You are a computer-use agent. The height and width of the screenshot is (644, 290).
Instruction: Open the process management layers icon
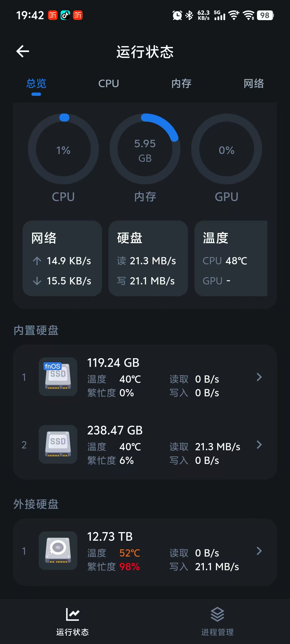point(217,614)
